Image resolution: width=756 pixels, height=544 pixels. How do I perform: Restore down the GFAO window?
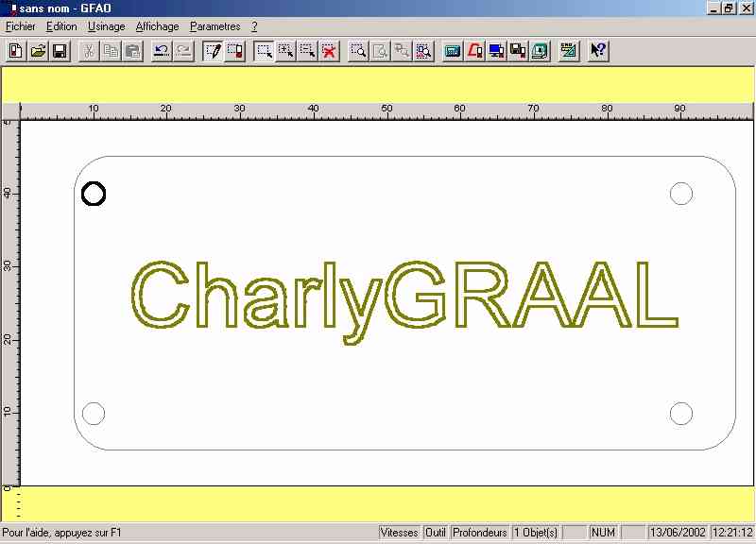point(729,8)
